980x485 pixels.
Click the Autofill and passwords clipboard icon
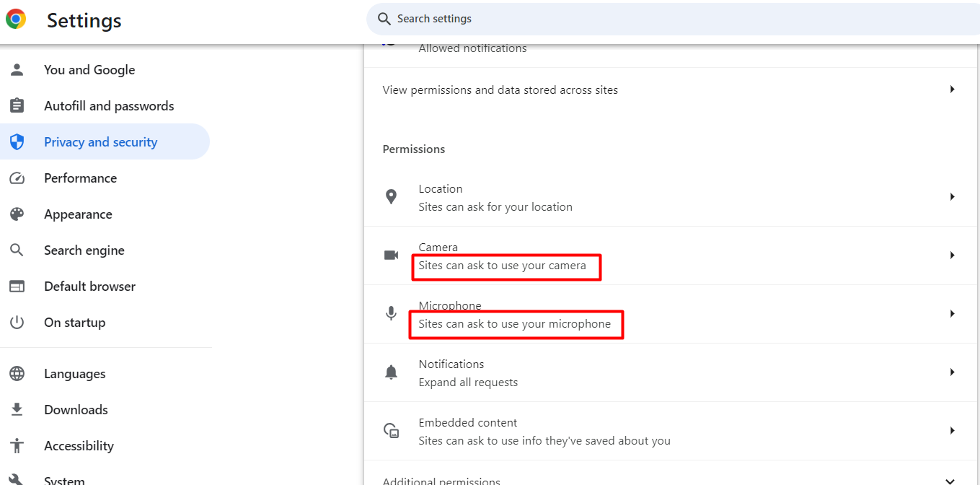click(x=17, y=106)
